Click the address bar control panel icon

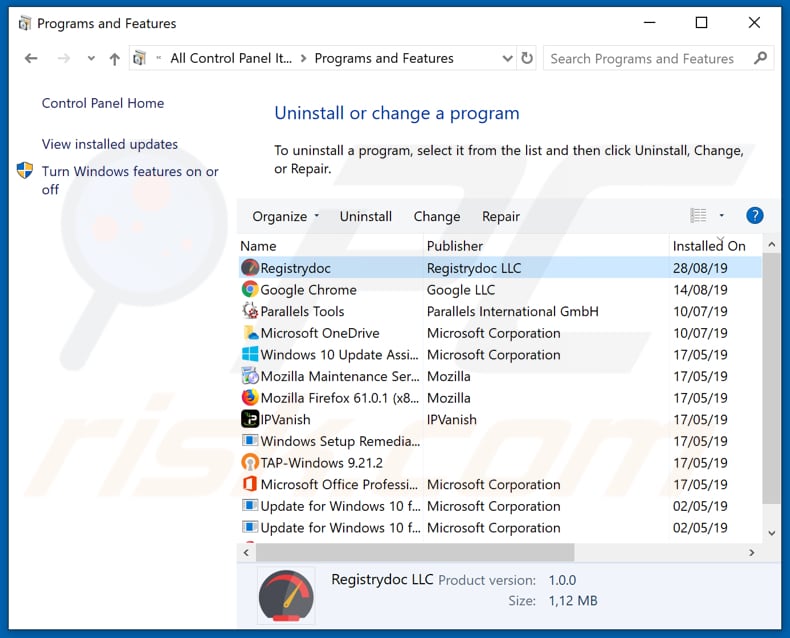(140, 58)
